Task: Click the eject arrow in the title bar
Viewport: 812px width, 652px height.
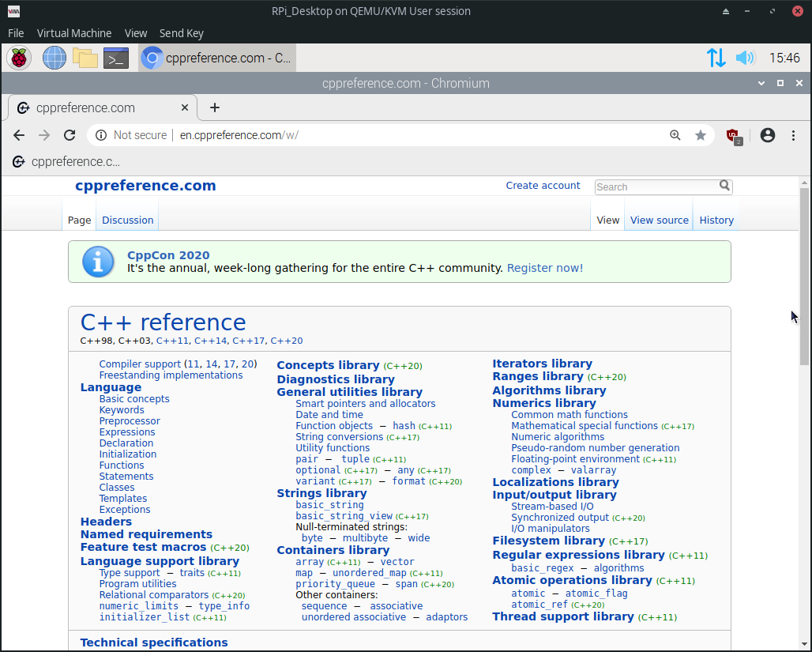Action: (726, 11)
